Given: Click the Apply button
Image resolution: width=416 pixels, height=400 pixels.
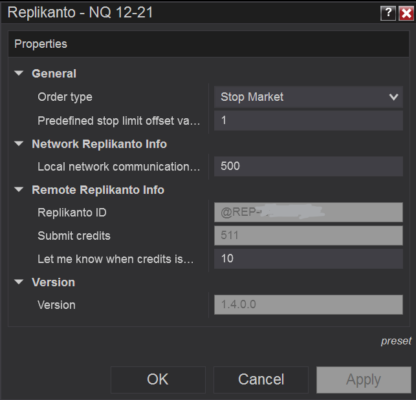Looking at the screenshot, I should click(x=364, y=380).
